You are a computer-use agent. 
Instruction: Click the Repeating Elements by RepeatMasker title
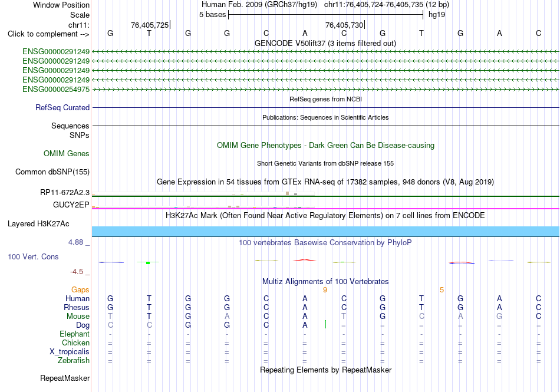pyautogui.click(x=325, y=370)
